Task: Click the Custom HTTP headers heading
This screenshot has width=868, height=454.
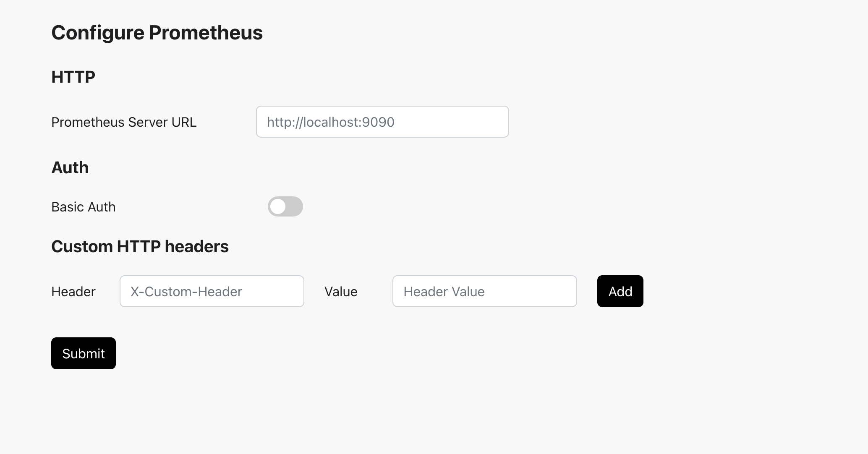Action: 140,247
